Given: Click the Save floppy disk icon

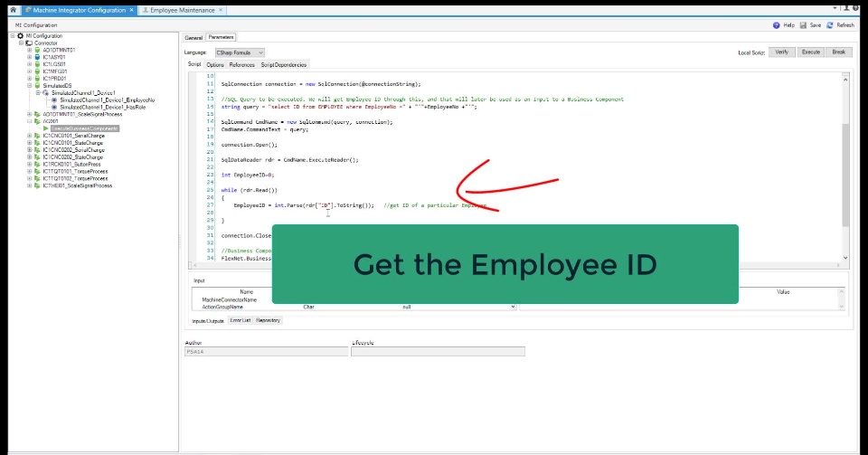Looking at the screenshot, I should (803, 25).
